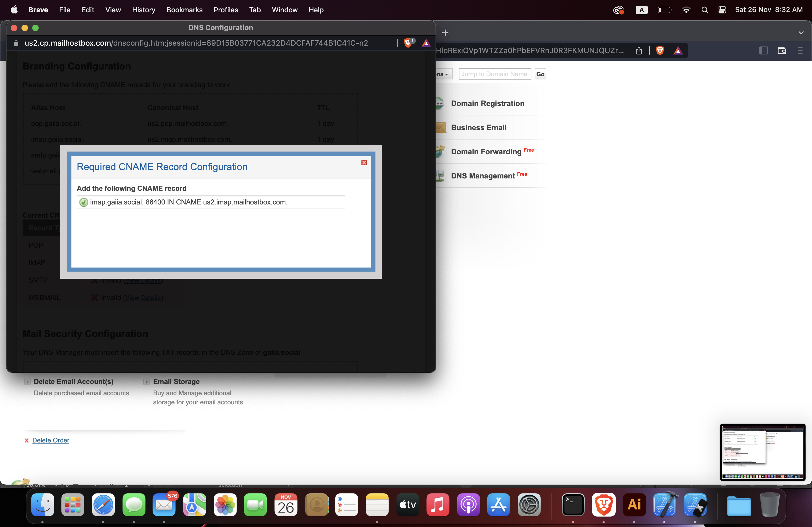Click the Brave Rewards triangle in the background browser toolbar
812x527 pixels.
point(678,51)
